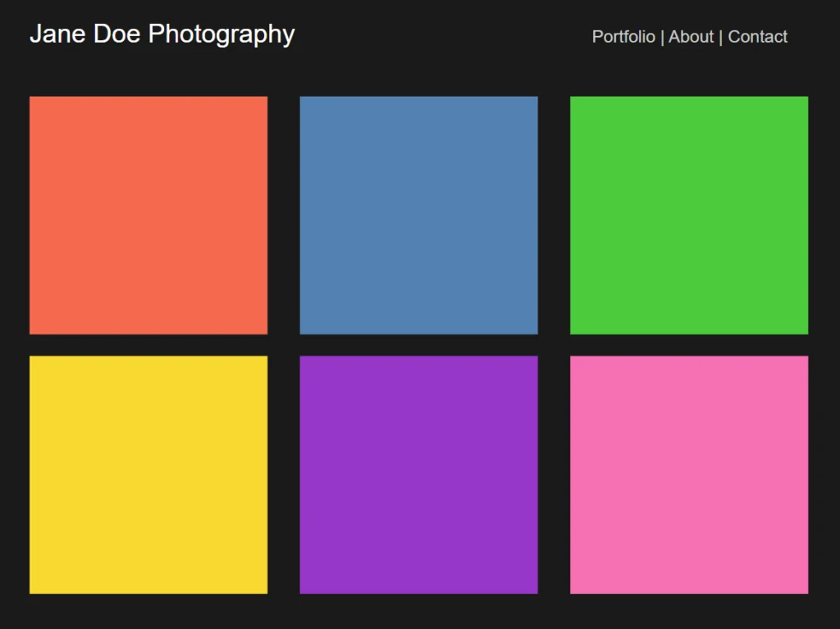Image resolution: width=840 pixels, height=629 pixels.
Task: Click the Jane Doe Photography site title
Action: pos(162,34)
